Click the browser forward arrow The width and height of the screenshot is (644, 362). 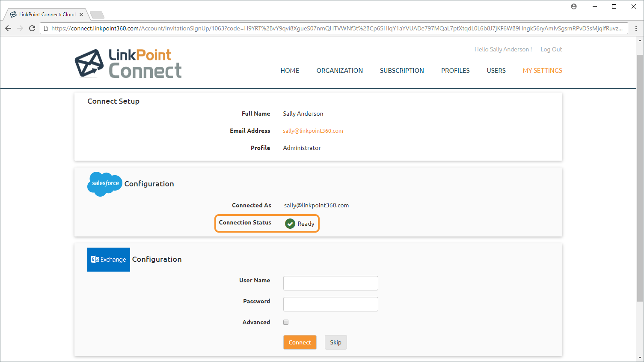click(x=20, y=28)
